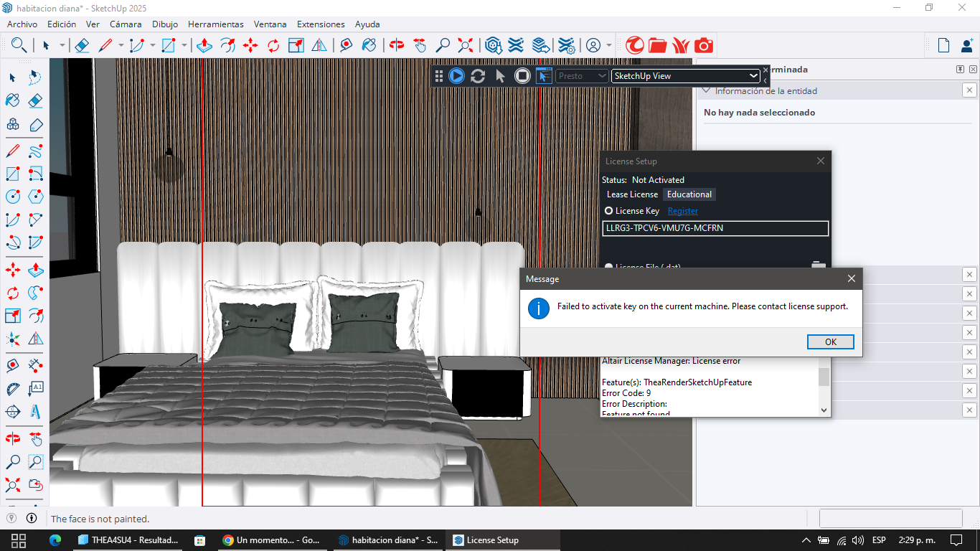Expand the Select tool dropdown arrow

(x=62, y=45)
